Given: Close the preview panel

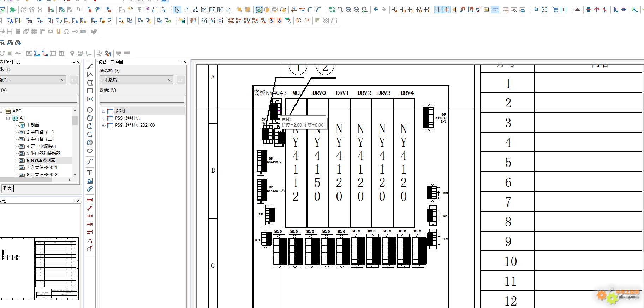Looking at the screenshot, I should pos(79,201).
